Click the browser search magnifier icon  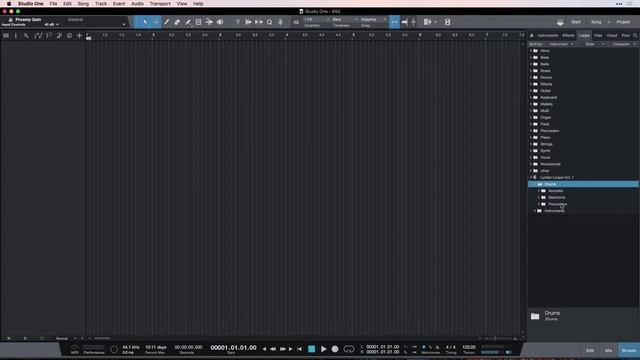coord(635,36)
